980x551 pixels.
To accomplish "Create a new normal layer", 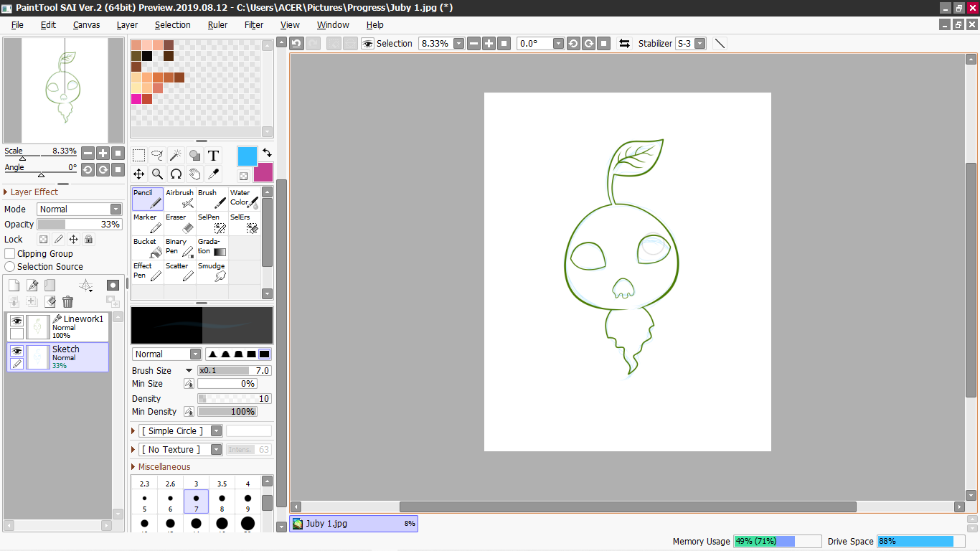I will (x=14, y=286).
